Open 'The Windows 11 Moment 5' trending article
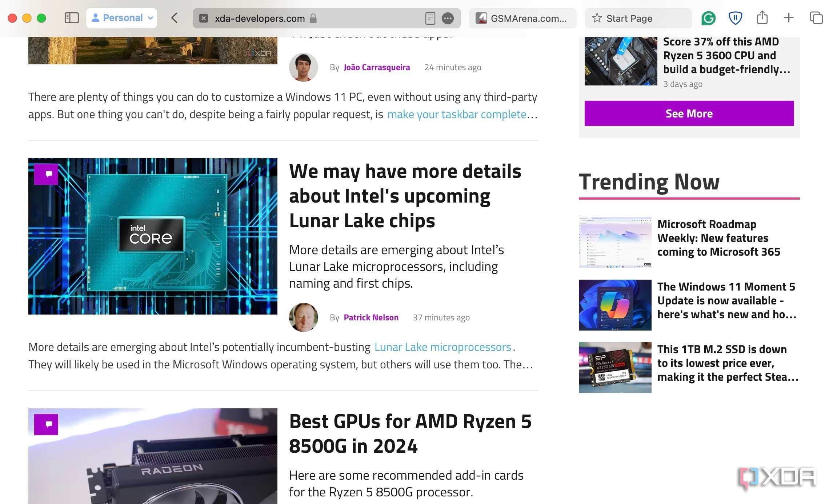This screenshot has width=829, height=504. pos(726,300)
